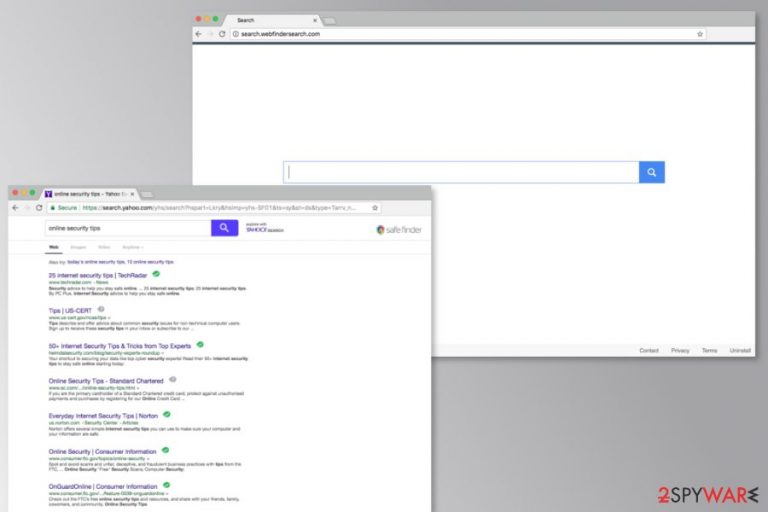Bookmark webfindersearch page with star icon

pyautogui.click(x=700, y=34)
